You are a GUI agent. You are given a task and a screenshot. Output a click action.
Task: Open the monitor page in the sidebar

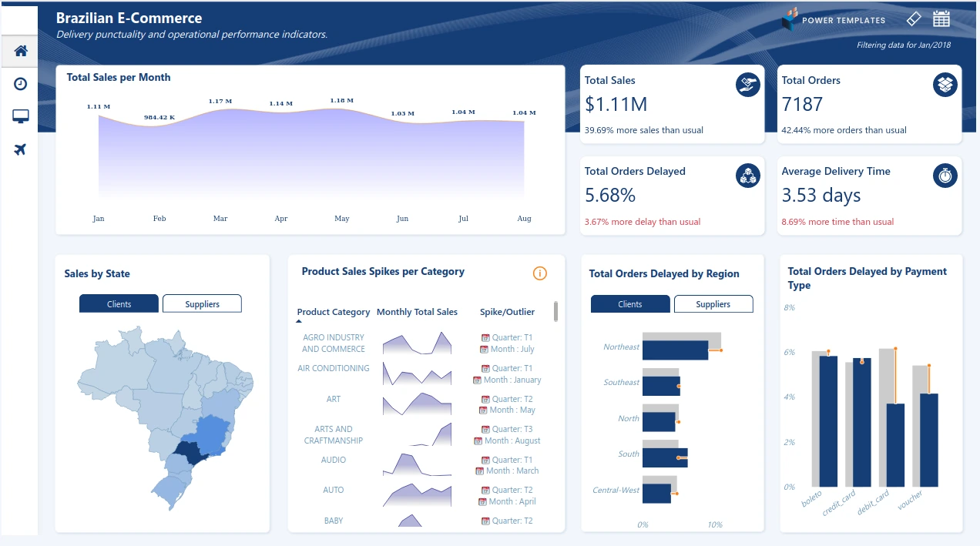point(19,116)
